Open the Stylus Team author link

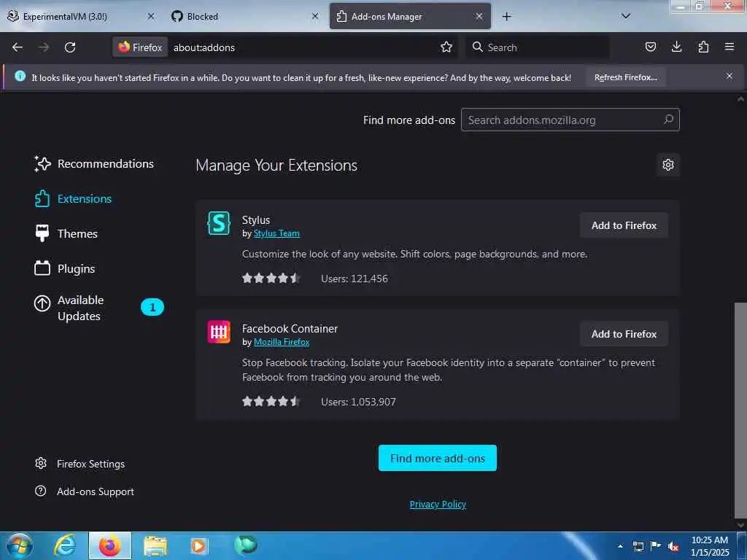[x=276, y=233]
